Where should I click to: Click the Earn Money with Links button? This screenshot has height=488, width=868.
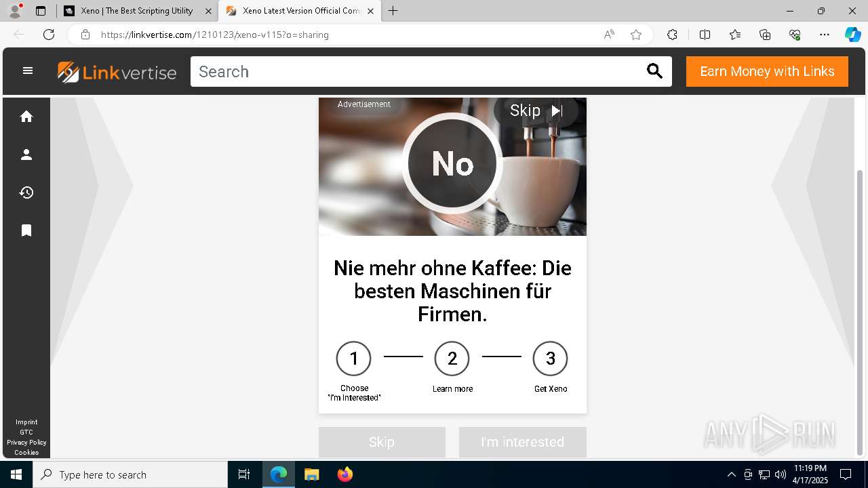pyautogui.click(x=767, y=72)
